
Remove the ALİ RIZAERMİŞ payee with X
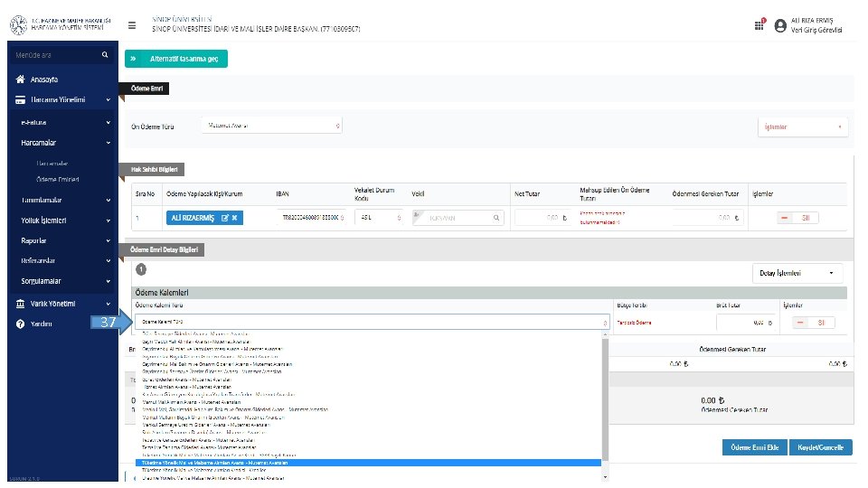235,218
